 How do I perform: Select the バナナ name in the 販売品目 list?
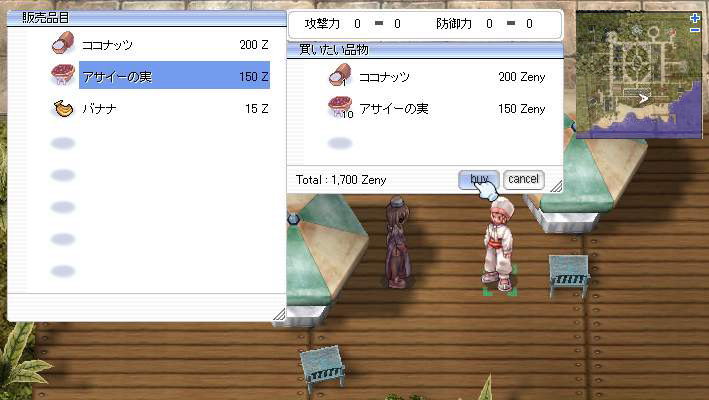[99, 108]
